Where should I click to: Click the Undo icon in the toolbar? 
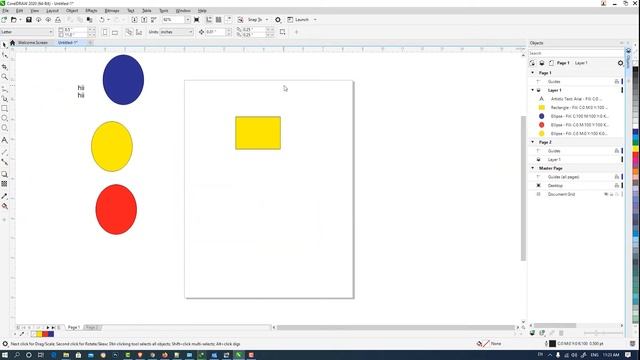[102, 20]
